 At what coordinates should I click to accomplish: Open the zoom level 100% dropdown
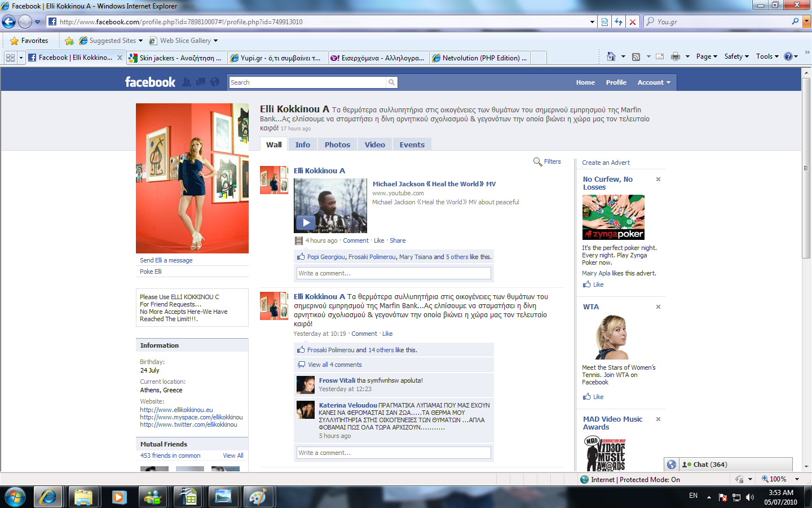[797, 479]
